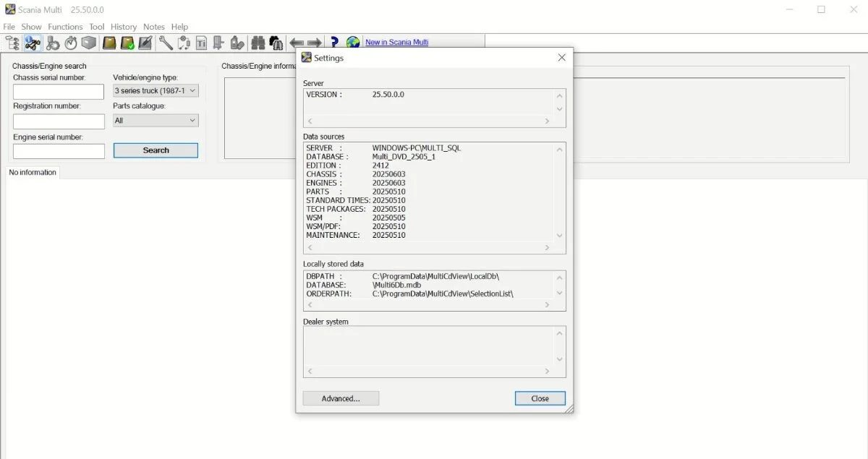
Task: Click the Chassis serial number input field
Action: pyautogui.click(x=58, y=92)
